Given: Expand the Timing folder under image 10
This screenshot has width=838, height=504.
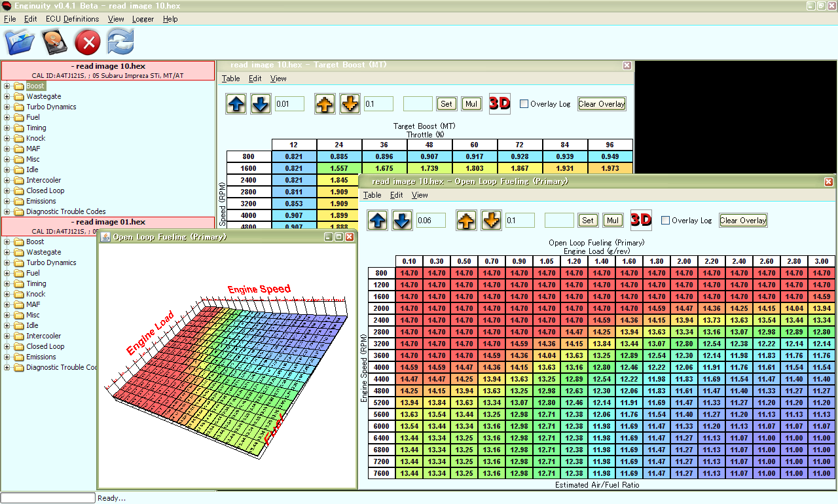Looking at the screenshot, I should coord(7,128).
